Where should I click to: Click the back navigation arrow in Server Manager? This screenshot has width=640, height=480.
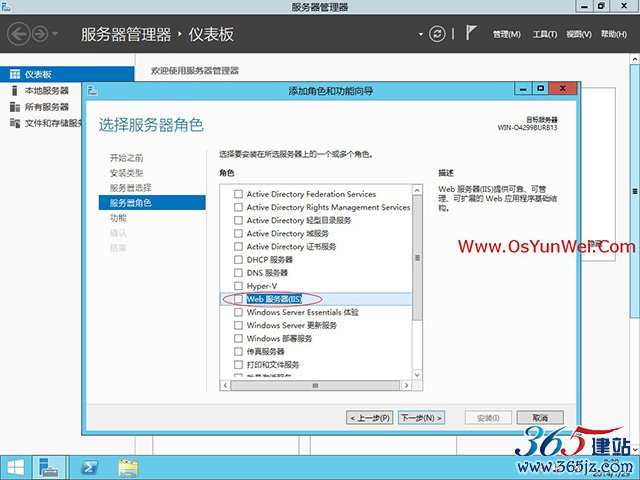click(18, 34)
